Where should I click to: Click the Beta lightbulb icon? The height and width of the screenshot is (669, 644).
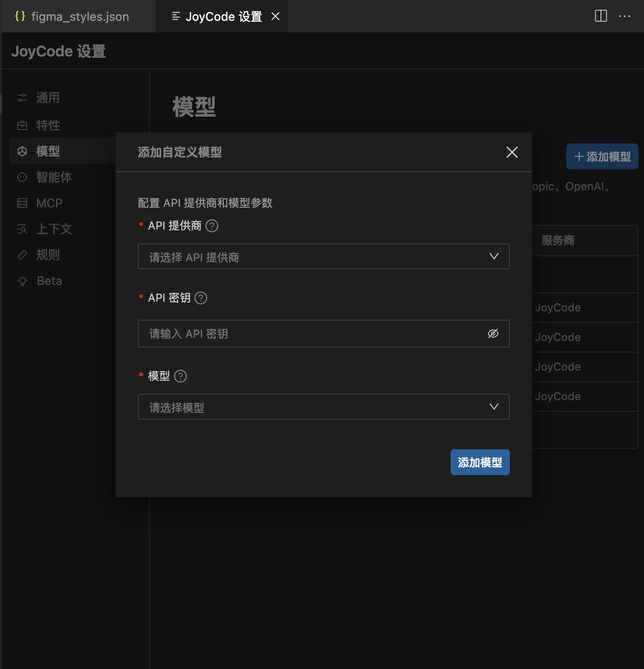click(x=22, y=281)
